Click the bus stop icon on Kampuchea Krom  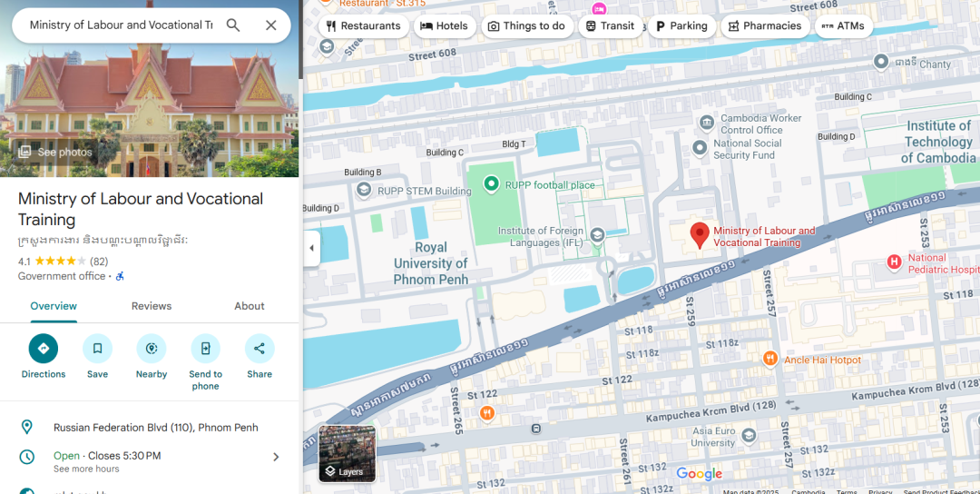coord(535,429)
